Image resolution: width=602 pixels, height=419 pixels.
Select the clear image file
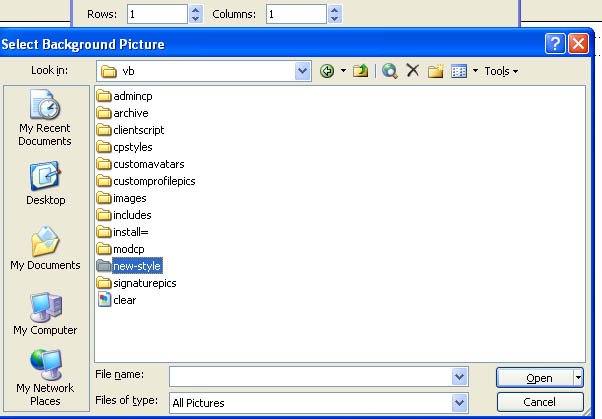[x=117, y=300]
